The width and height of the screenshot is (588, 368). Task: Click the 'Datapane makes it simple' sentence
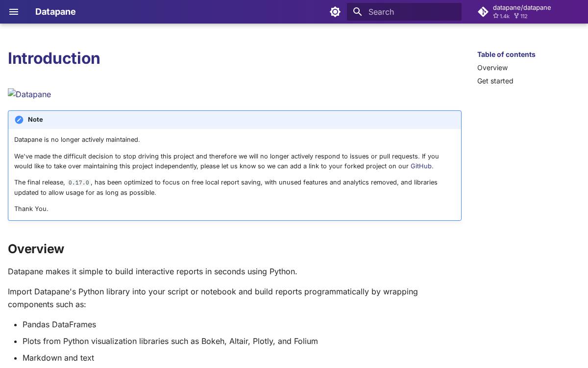click(152, 271)
